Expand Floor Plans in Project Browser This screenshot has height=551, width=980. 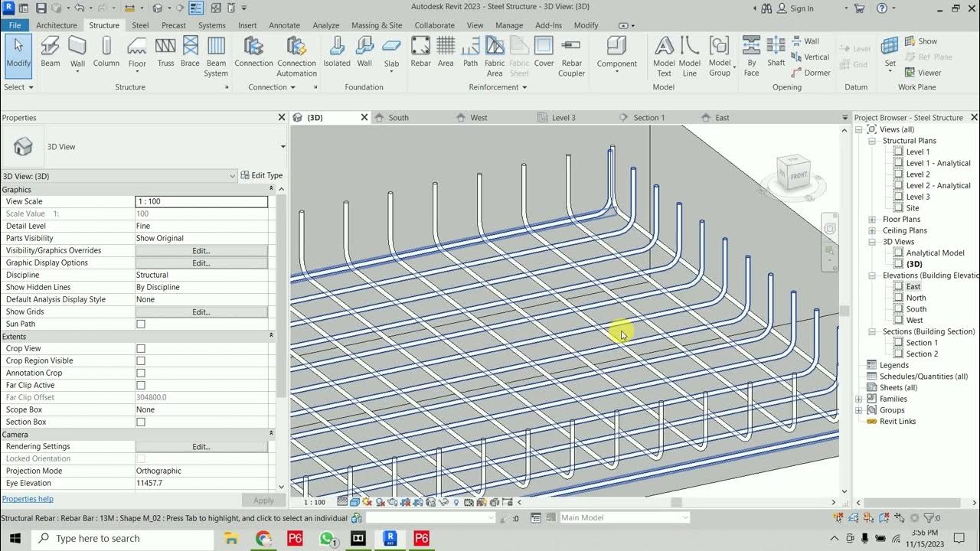[x=872, y=220]
